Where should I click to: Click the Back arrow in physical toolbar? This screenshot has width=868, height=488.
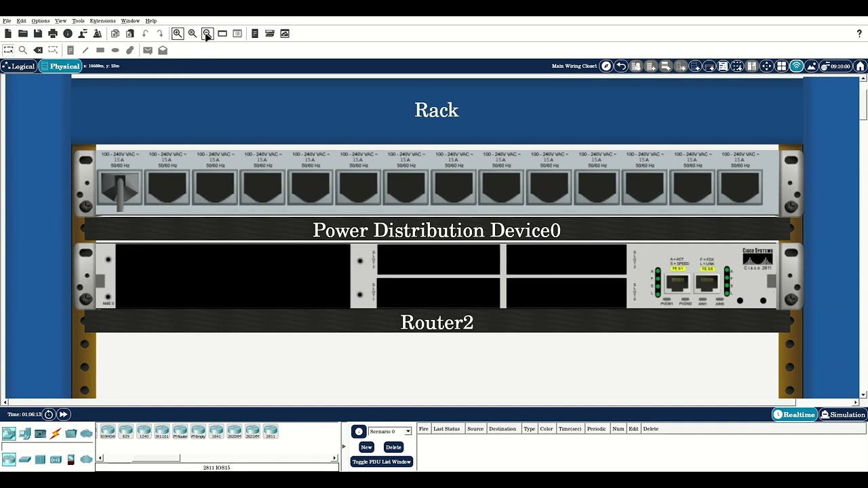click(x=621, y=66)
